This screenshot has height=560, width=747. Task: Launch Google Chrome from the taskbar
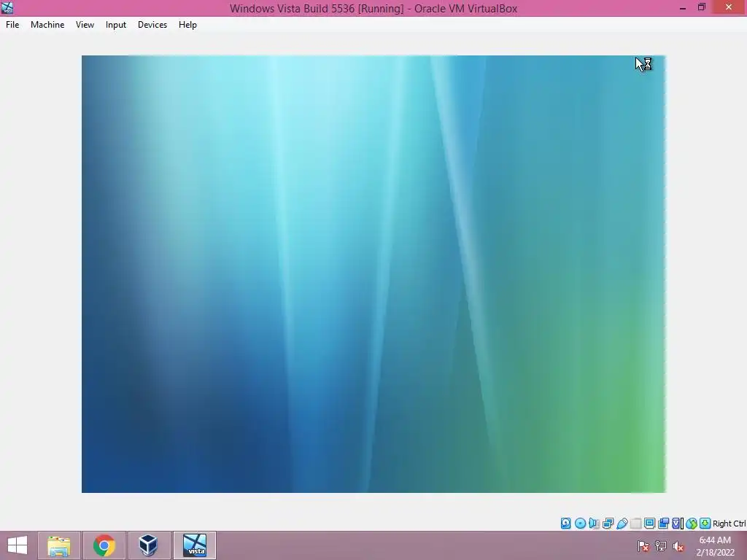click(x=104, y=545)
